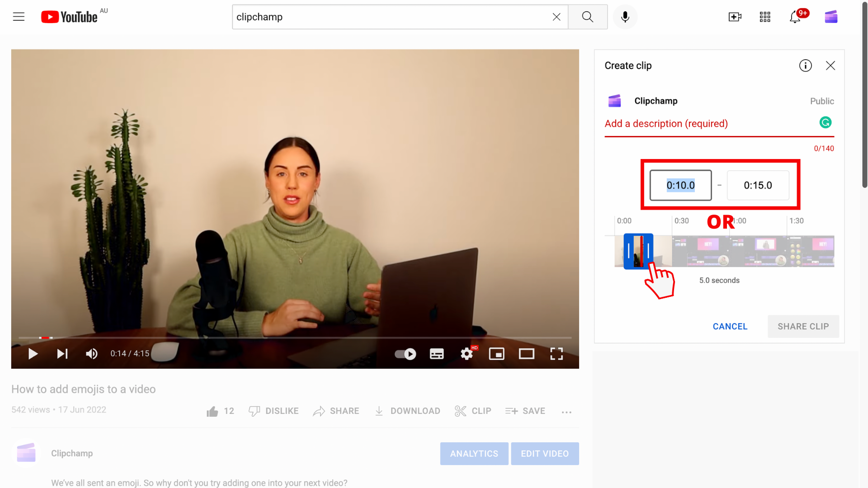Screen dimensions: 868x488
Task: Open the YouTube apps grid
Action: pos(765,17)
